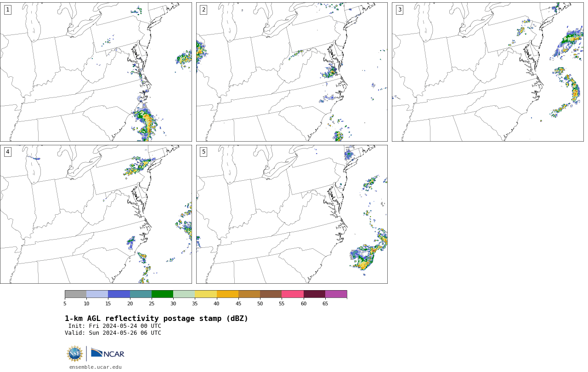This screenshot has width=588, height=372.
Task: Click the dark green 25-30 dBZ swatch
Action: [162, 294]
